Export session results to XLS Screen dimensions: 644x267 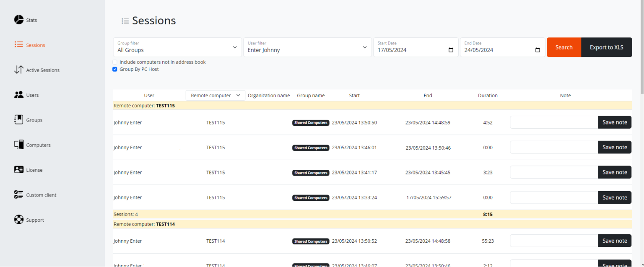pyautogui.click(x=606, y=47)
